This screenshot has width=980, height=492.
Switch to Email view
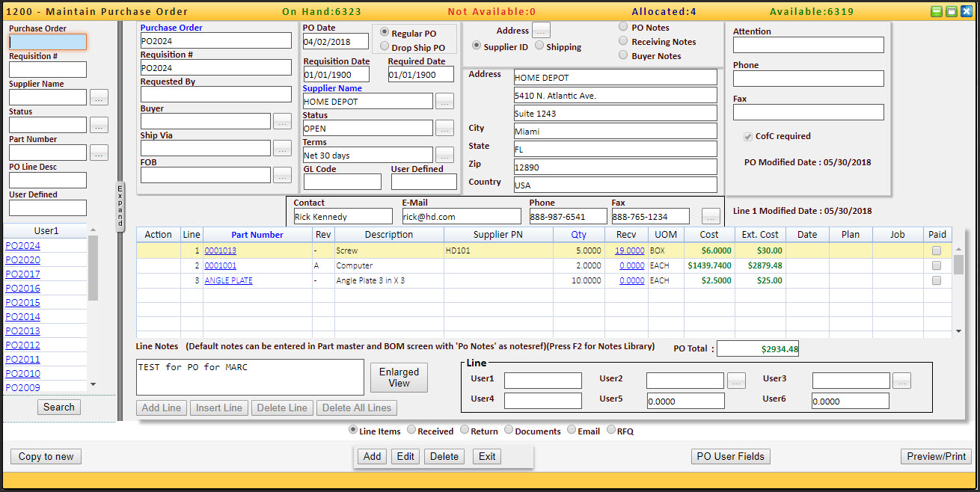tap(572, 430)
